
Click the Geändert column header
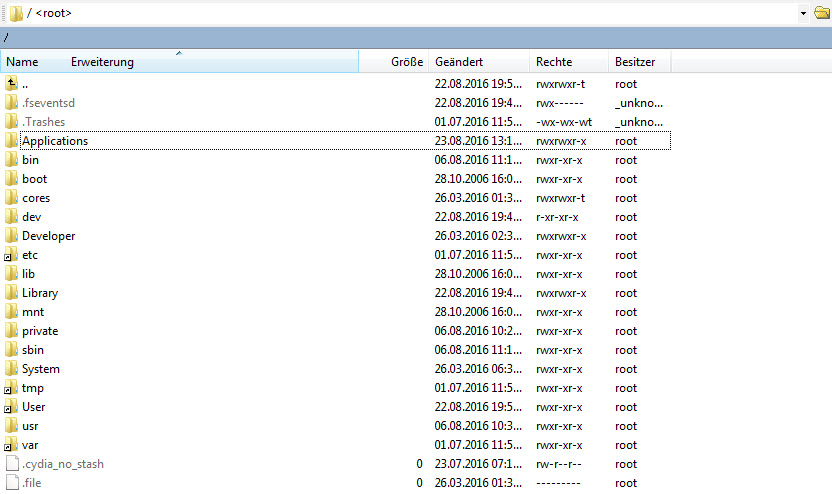click(x=460, y=62)
